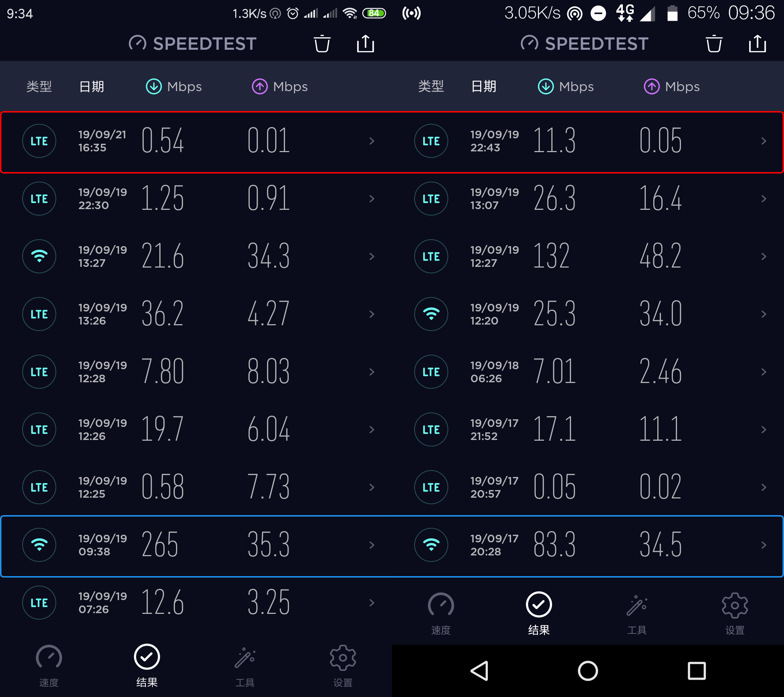The height and width of the screenshot is (697, 784).
Task: Expand details chevron for 0.54 Mbps result
Action: (x=372, y=141)
